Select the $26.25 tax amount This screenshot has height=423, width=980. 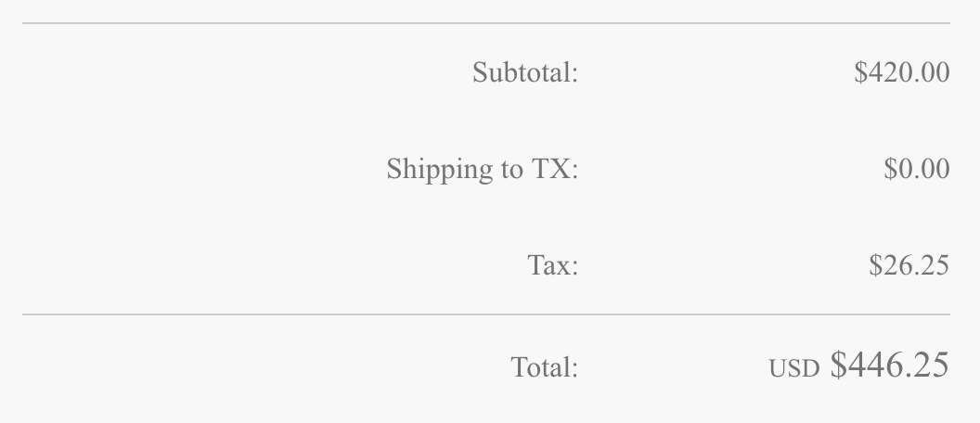click(909, 265)
